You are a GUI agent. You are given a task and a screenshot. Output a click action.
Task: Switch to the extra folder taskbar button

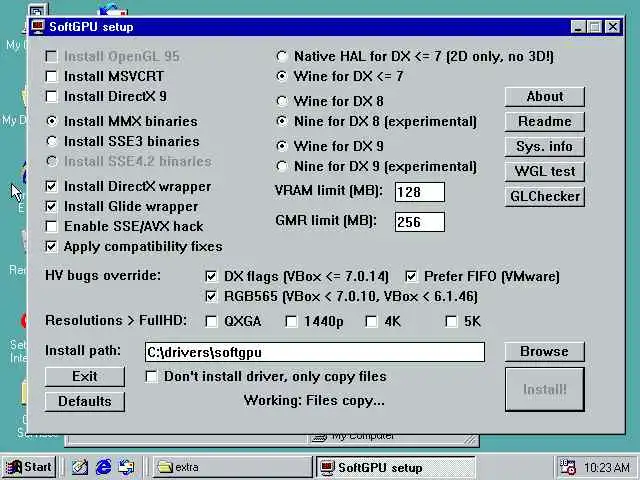pos(232,467)
